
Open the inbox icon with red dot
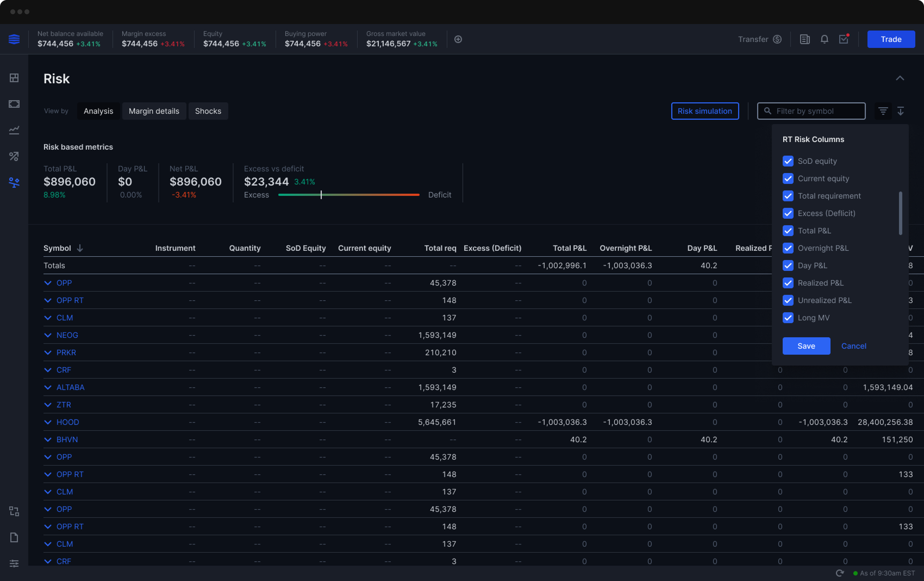pyautogui.click(x=843, y=39)
